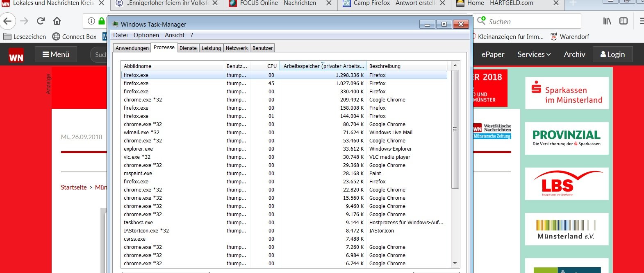Expand the Services dropdown on the website
The height and width of the screenshot is (273, 644).
pos(534,54)
